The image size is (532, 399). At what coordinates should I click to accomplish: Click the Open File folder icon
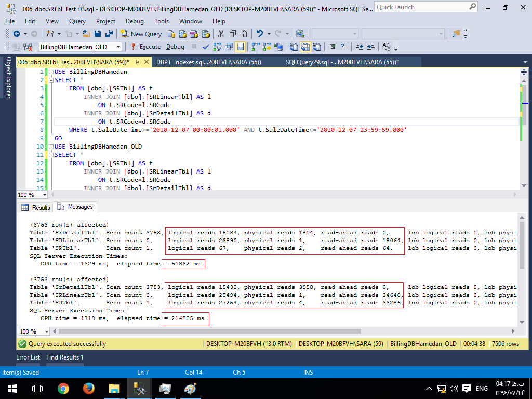point(86,34)
